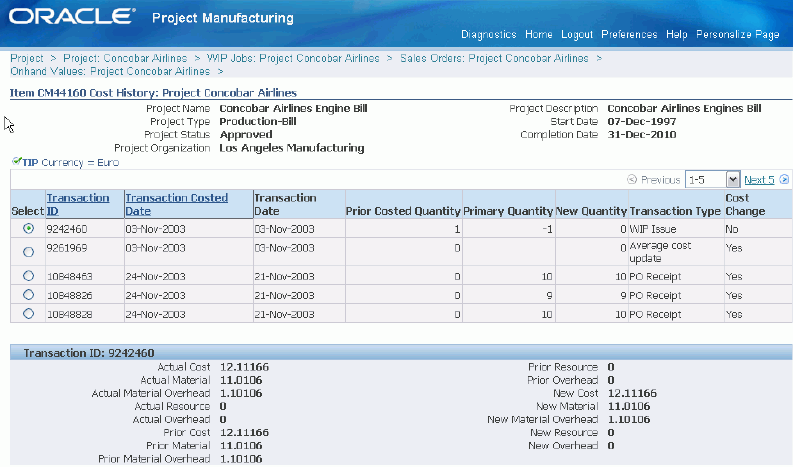Image resolution: width=793 pixels, height=467 pixels.
Task: Open Onhand Values: Project Concobar Airlines breadcrumb
Action: (x=110, y=71)
